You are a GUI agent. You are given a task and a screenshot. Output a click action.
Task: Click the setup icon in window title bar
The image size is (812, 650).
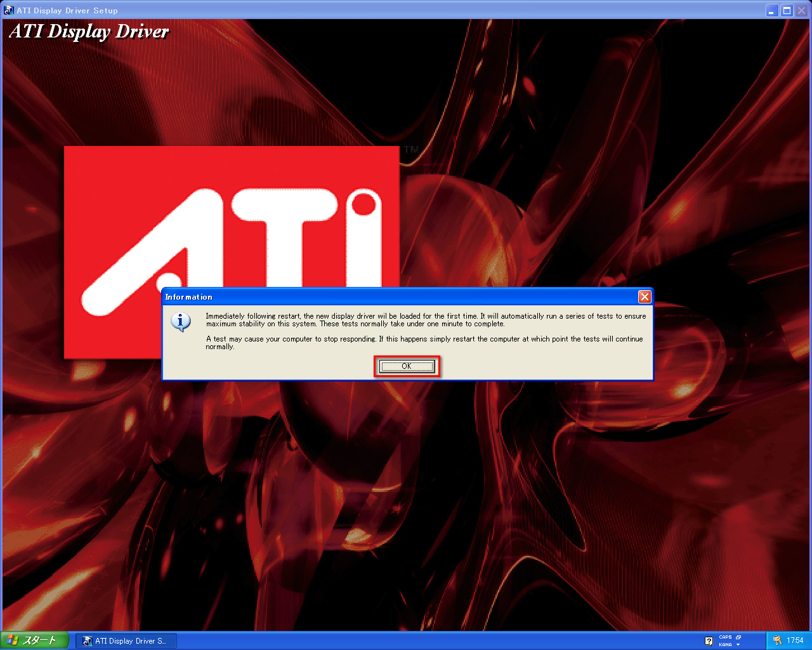tap(9, 10)
